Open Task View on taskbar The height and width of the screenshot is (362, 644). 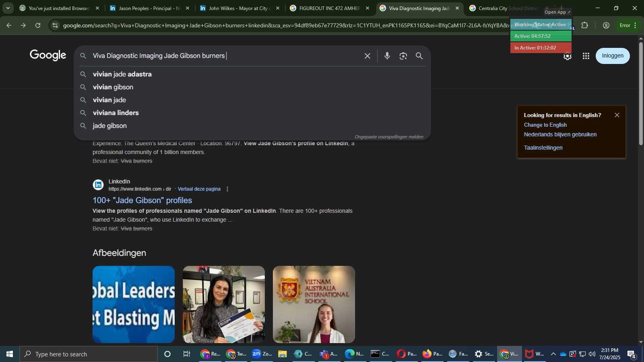pos(187,354)
